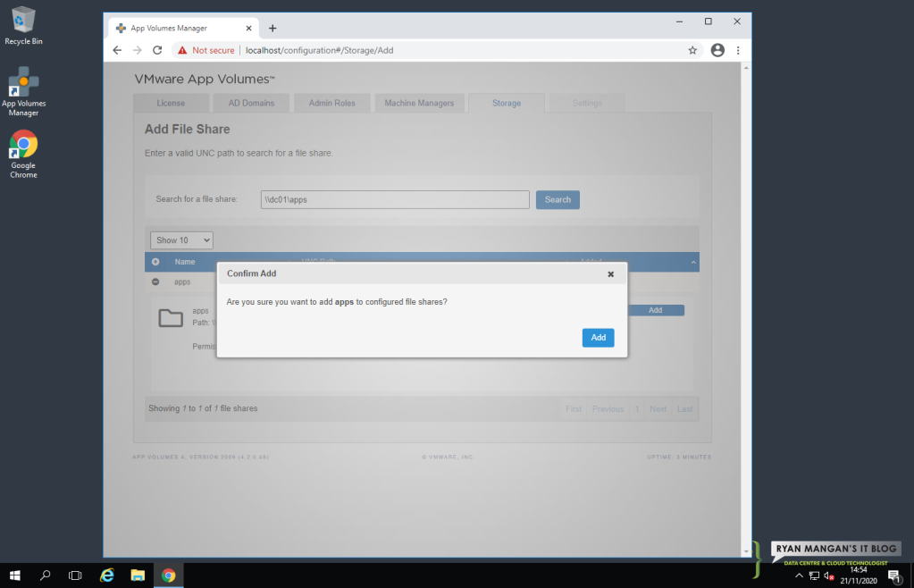Collapse the apps row with minus icon

[x=155, y=281]
